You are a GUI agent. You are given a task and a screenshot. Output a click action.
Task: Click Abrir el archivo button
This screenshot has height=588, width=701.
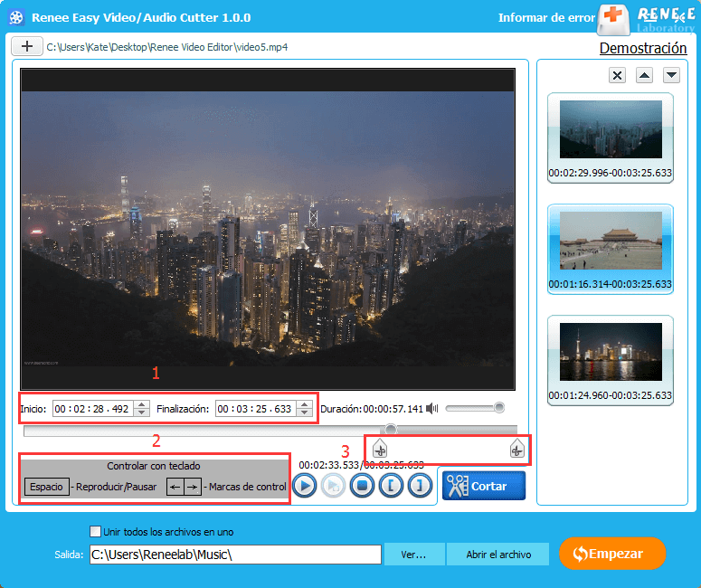coord(498,555)
